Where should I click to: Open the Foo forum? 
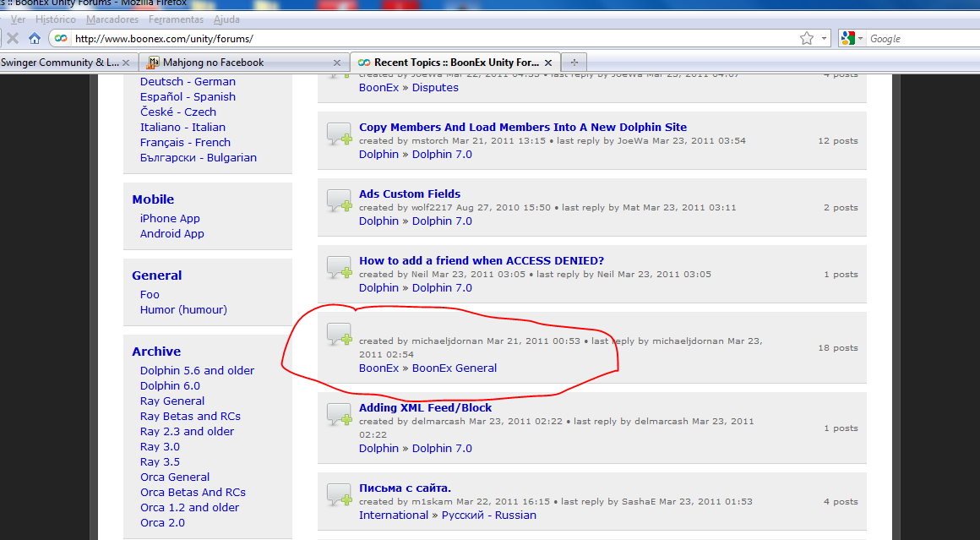point(150,294)
